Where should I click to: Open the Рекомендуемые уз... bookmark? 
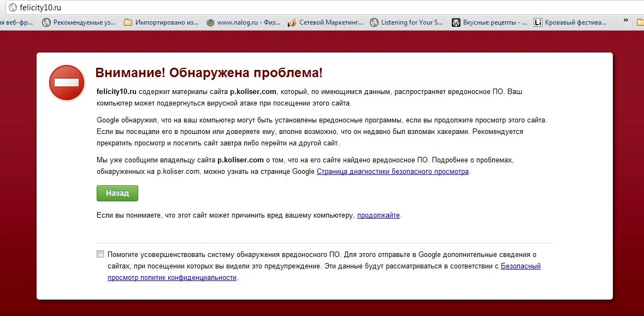click(x=79, y=22)
